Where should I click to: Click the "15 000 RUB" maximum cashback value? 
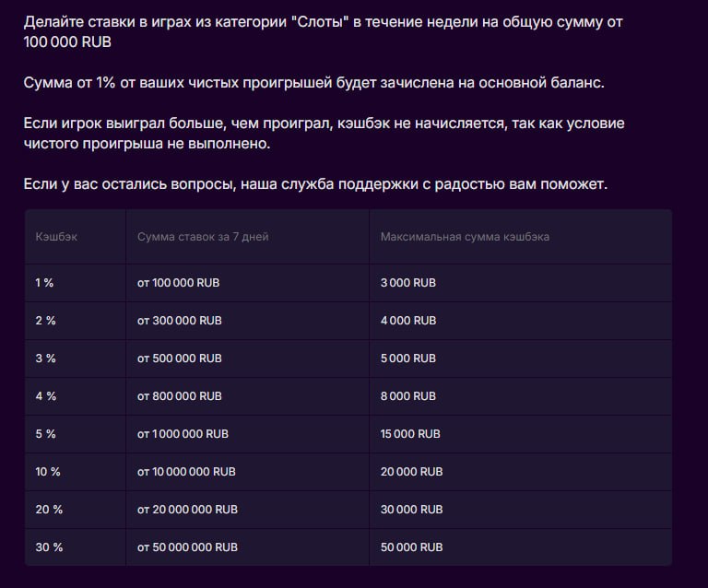[x=410, y=434]
